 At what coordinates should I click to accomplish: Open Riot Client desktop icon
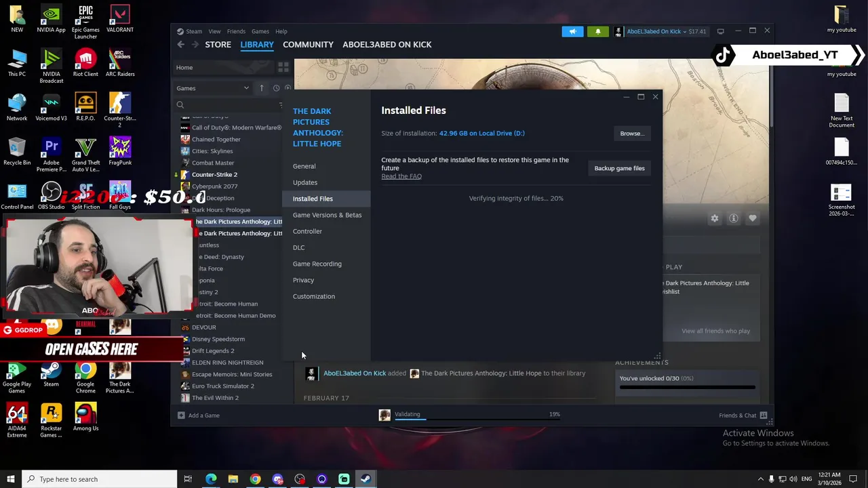point(85,64)
